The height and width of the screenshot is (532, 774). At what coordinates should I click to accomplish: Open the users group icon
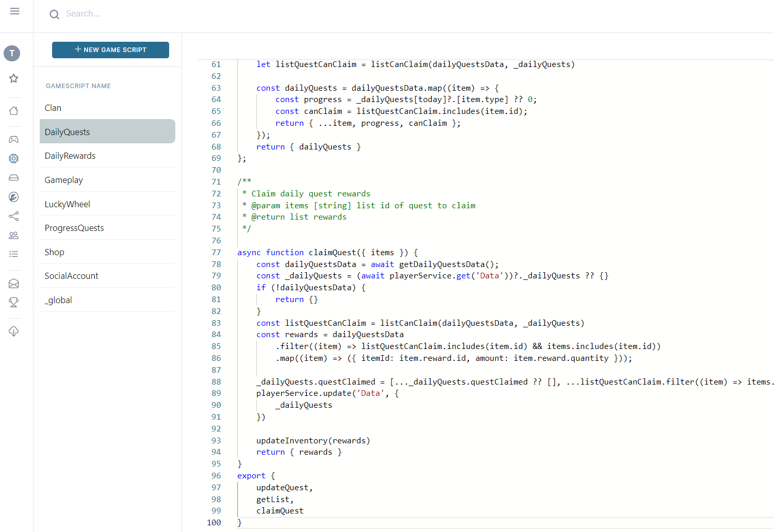pyautogui.click(x=14, y=235)
